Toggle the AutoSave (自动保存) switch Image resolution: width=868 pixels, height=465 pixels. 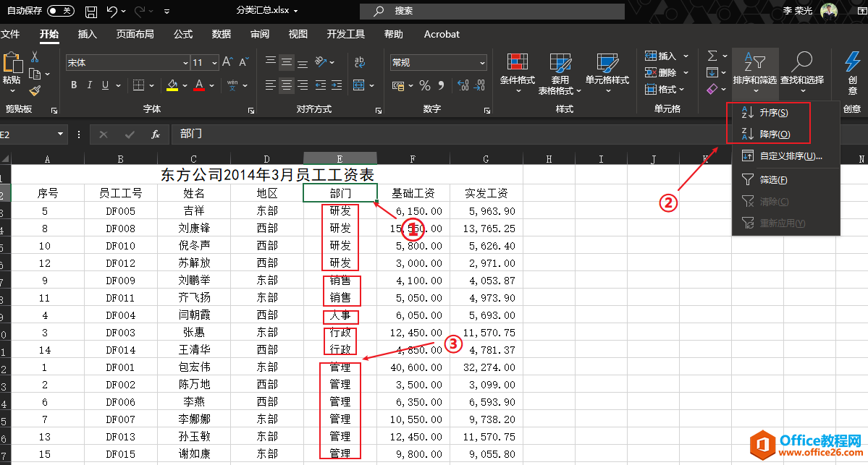60,11
